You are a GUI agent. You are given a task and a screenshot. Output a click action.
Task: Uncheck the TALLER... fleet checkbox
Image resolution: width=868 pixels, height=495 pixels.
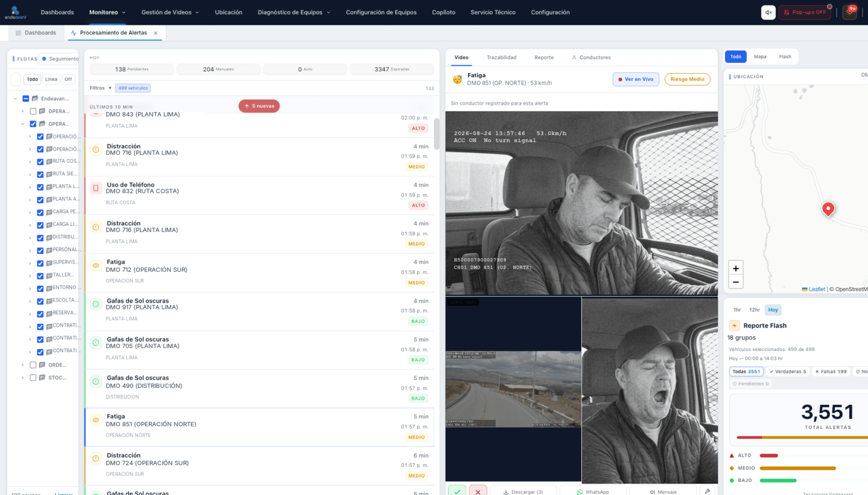(x=40, y=276)
